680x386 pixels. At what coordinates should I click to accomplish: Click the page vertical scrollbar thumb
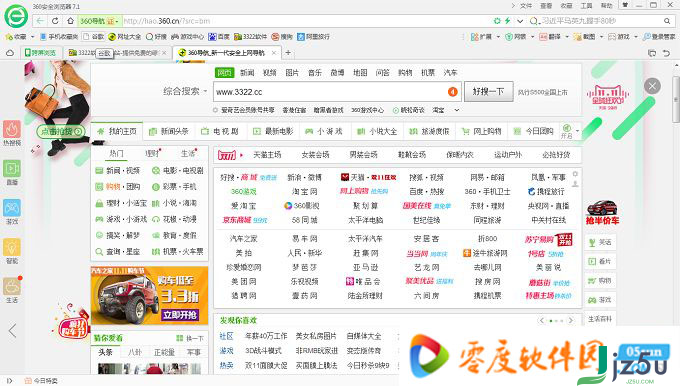pos(676,100)
